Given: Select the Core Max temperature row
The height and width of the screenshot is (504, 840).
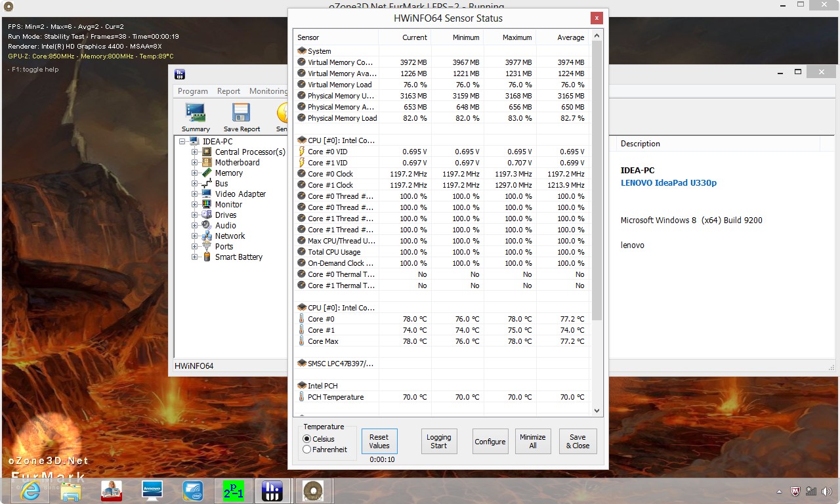Looking at the screenshot, I should tap(441, 341).
